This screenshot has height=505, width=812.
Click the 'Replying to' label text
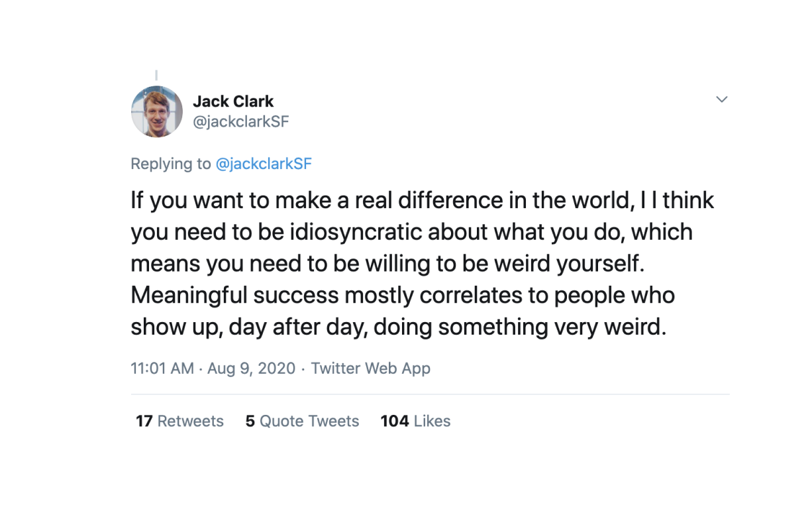171,164
